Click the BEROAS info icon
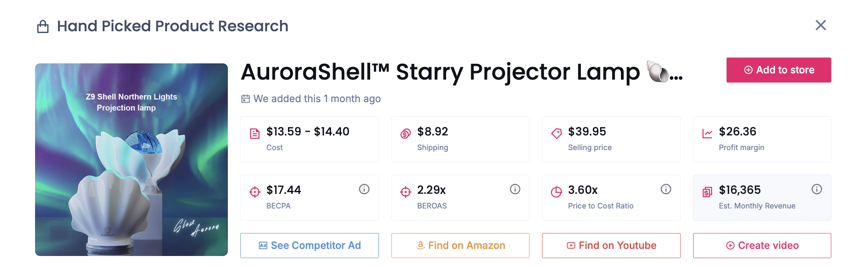 coord(515,189)
